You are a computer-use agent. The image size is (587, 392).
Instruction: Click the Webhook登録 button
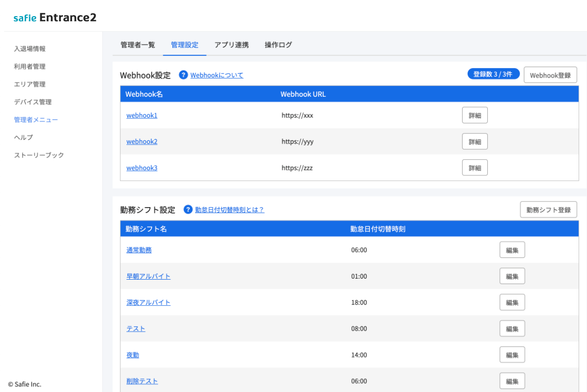tap(550, 75)
